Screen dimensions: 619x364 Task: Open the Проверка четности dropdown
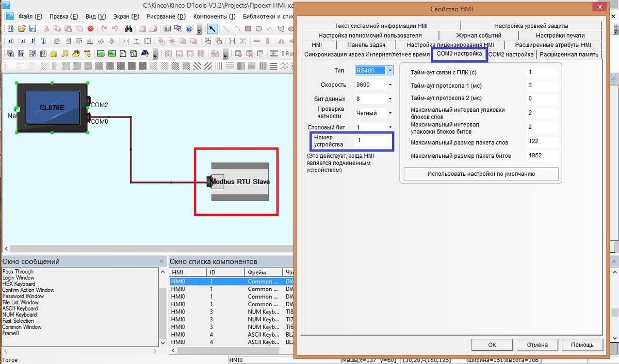[390, 113]
